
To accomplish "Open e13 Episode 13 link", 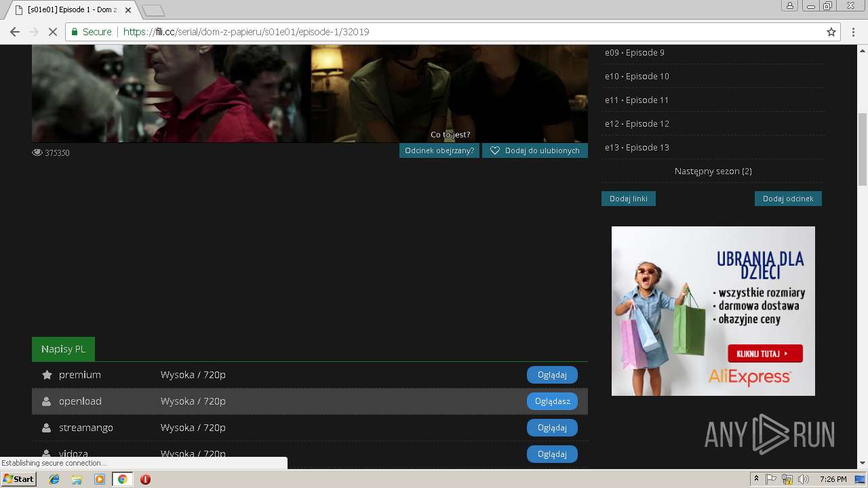I will pyautogui.click(x=637, y=148).
